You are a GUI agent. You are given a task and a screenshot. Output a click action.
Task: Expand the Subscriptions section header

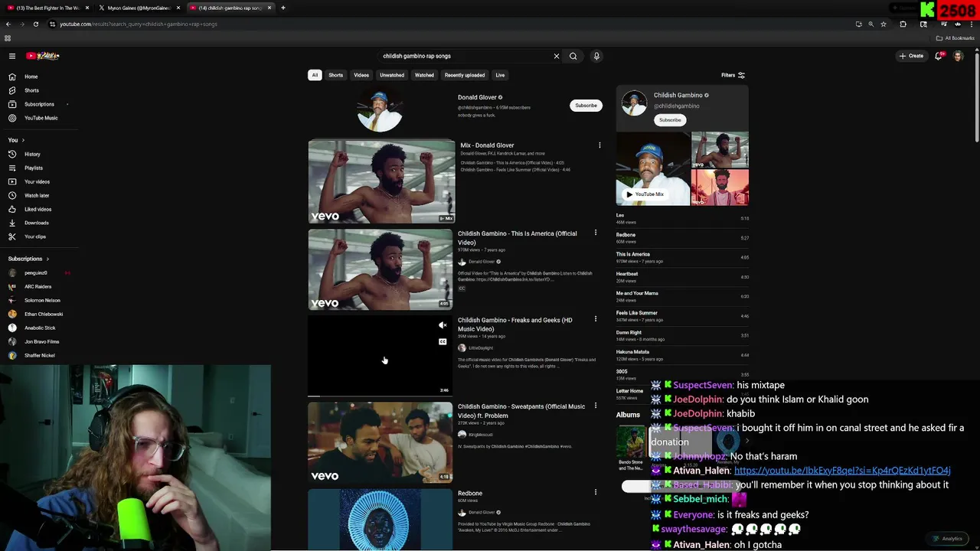(x=29, y=259)
